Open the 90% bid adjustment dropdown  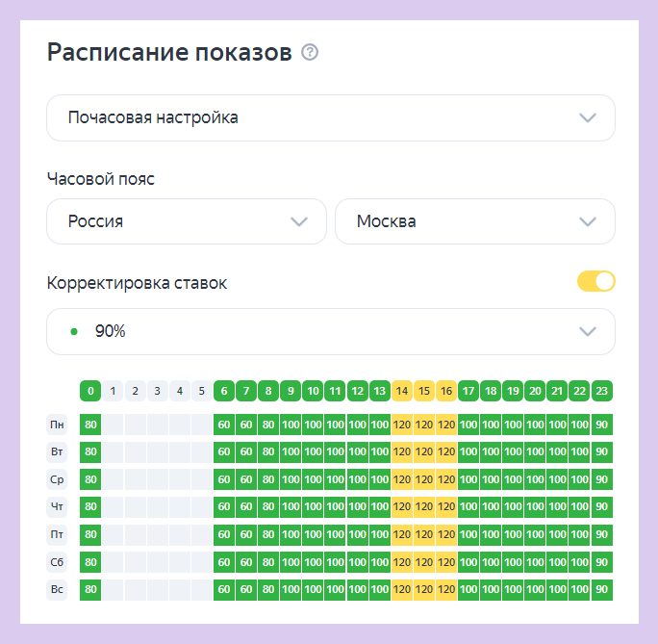[330, 332]
